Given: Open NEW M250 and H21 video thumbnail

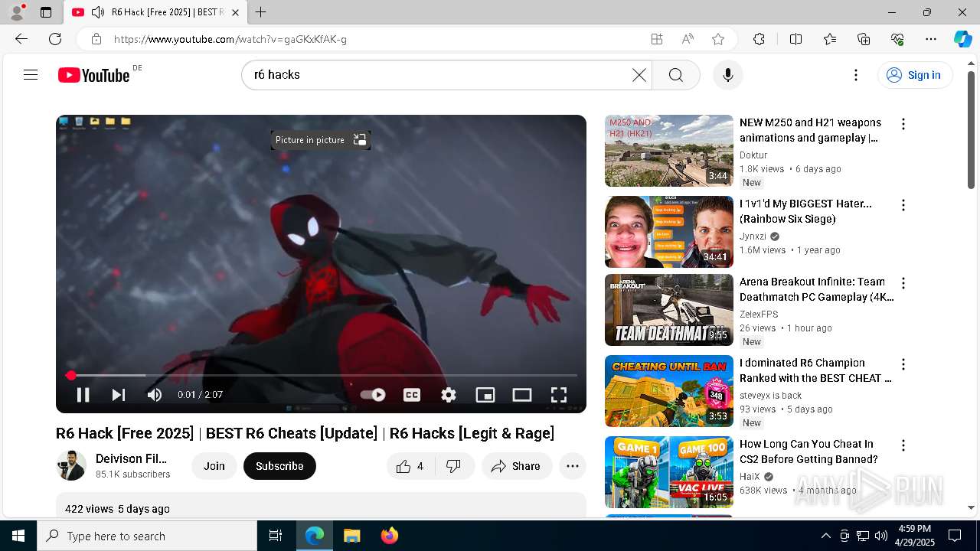Looking at the screenshot, I should pos(669,151).
